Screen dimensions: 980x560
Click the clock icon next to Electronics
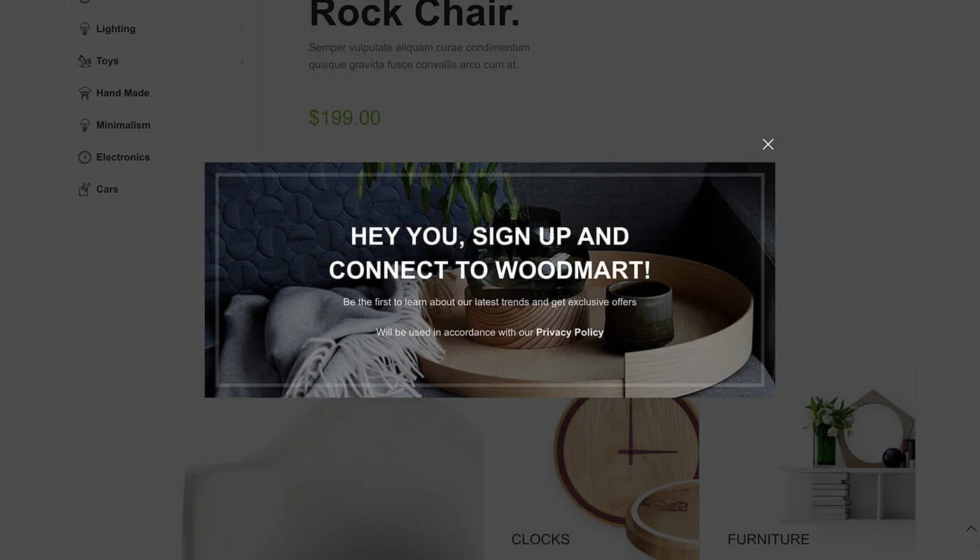tap(85, 157)
